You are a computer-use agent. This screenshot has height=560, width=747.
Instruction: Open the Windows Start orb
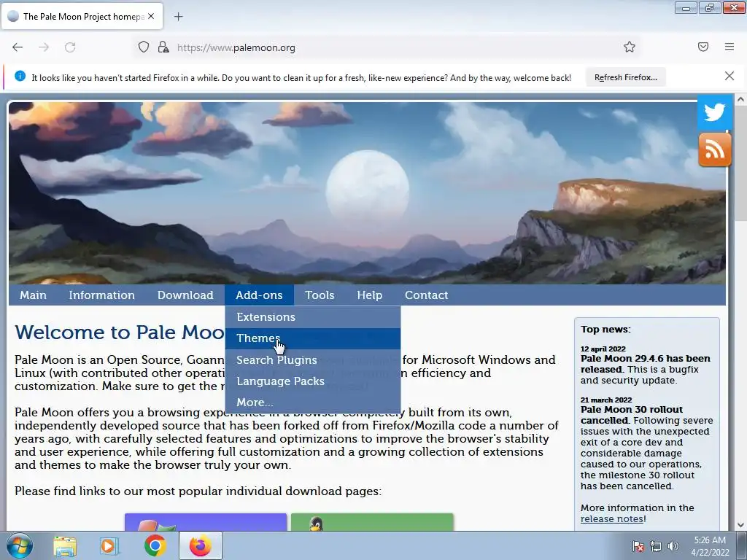pyautogui.click(x=20, y=545)
